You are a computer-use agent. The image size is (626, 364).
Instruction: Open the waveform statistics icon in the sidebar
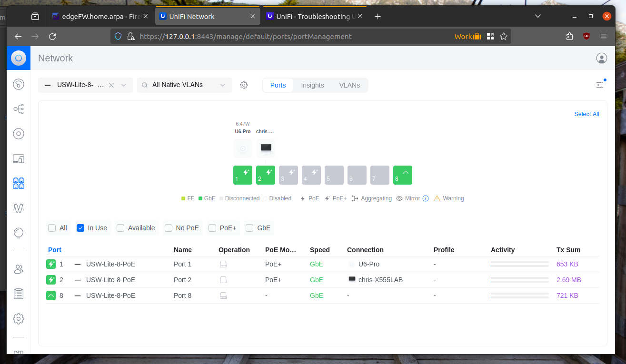pyautogui.click(x=19, y=208)
